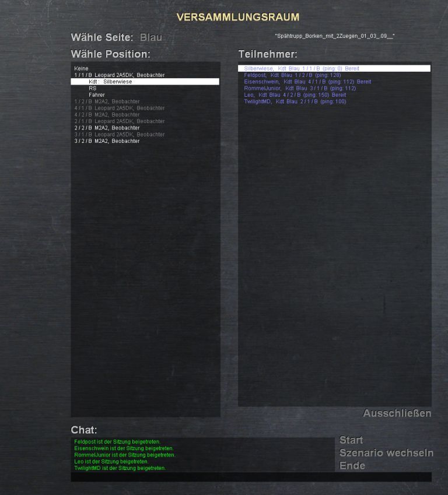Select participant Leo in the Teilnehmer list
Screen dimensions: 448x495
(295, 95)
